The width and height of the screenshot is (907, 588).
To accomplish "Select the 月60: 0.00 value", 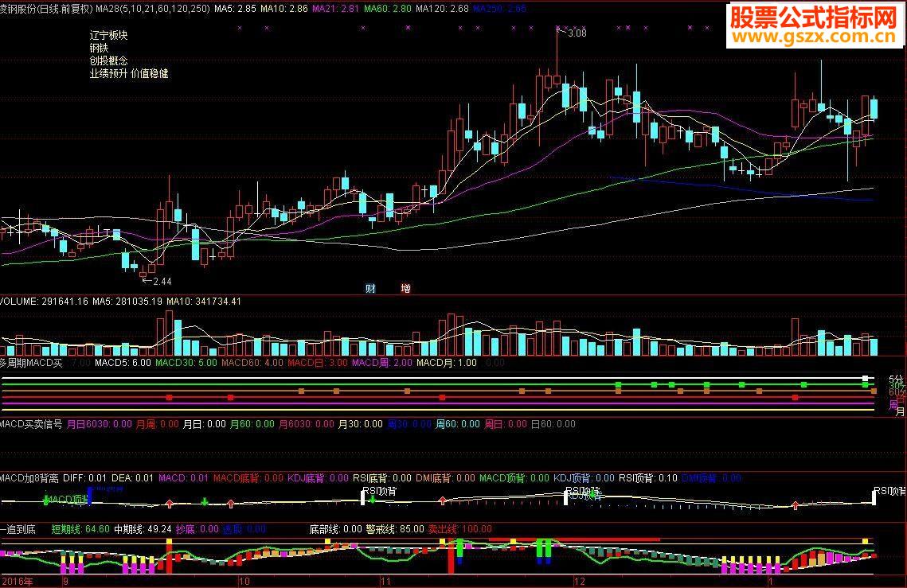I will pyautogui.click(x=252, y=424).
